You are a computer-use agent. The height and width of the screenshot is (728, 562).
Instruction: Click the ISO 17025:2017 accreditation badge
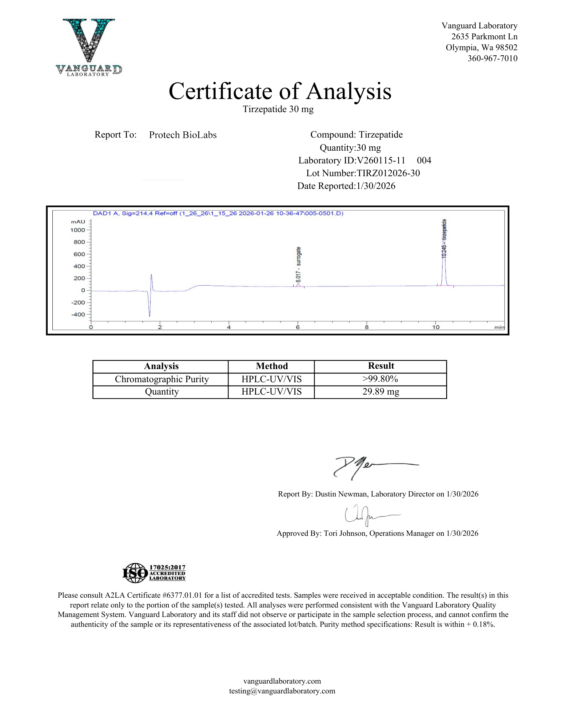tap(154, 573)
